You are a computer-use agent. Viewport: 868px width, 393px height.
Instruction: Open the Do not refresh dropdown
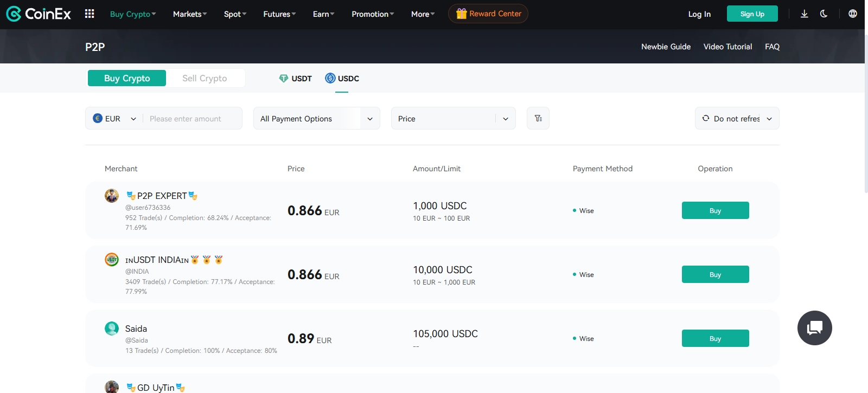(x=737, y=118)
